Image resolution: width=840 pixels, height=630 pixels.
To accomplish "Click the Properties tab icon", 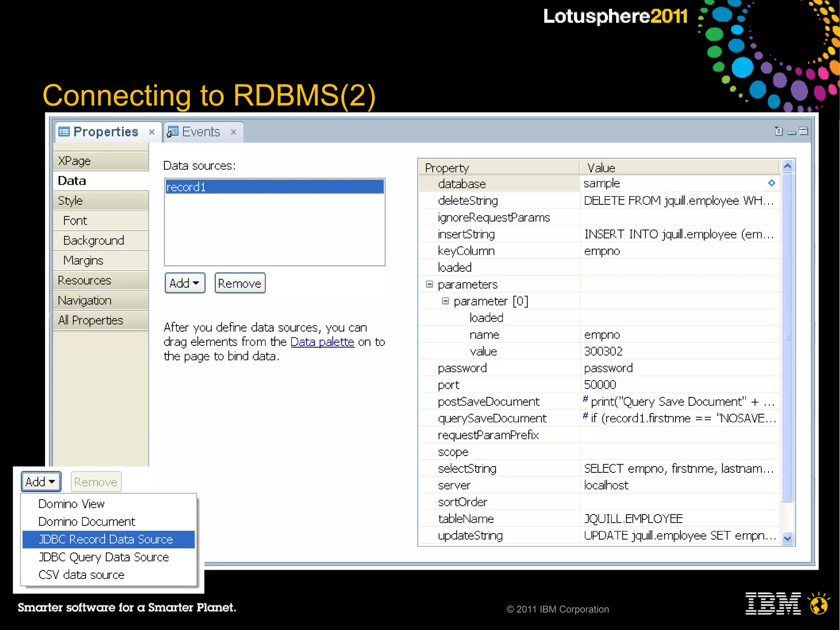I will (x=64, y=132).
